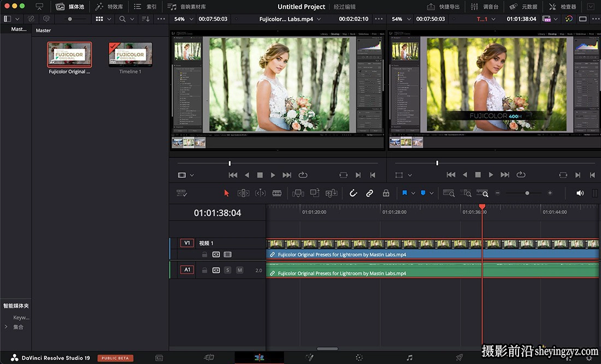Play the timeline viewer forward

(491, 175)
